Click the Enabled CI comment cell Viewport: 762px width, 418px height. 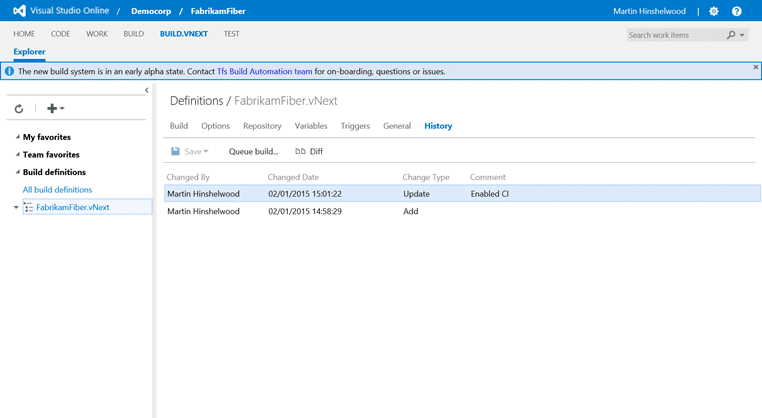click(x=489, y=193)
